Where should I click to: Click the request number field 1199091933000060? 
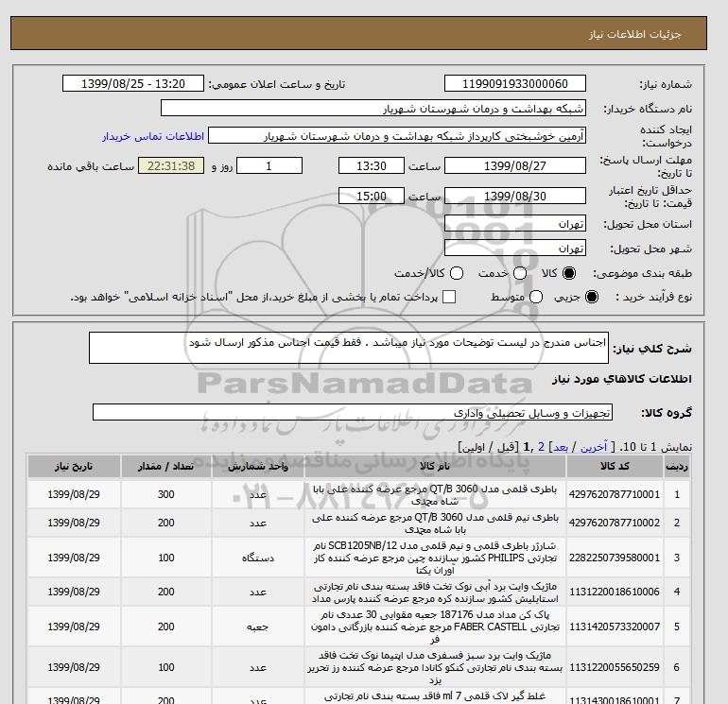(515, 83)
